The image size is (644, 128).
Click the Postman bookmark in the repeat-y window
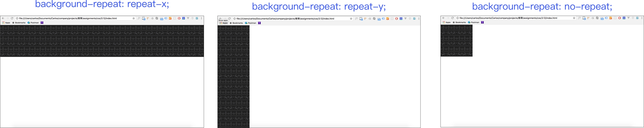[250, 23]
